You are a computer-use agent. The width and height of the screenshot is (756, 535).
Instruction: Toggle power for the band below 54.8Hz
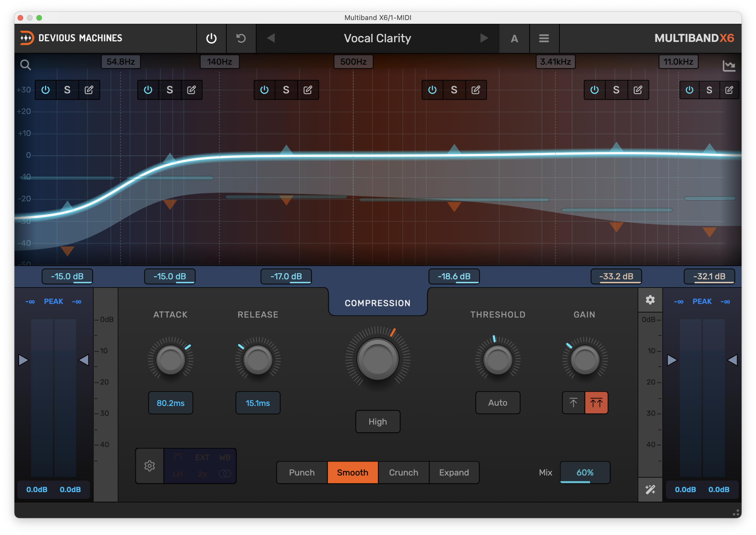(45, 90)
